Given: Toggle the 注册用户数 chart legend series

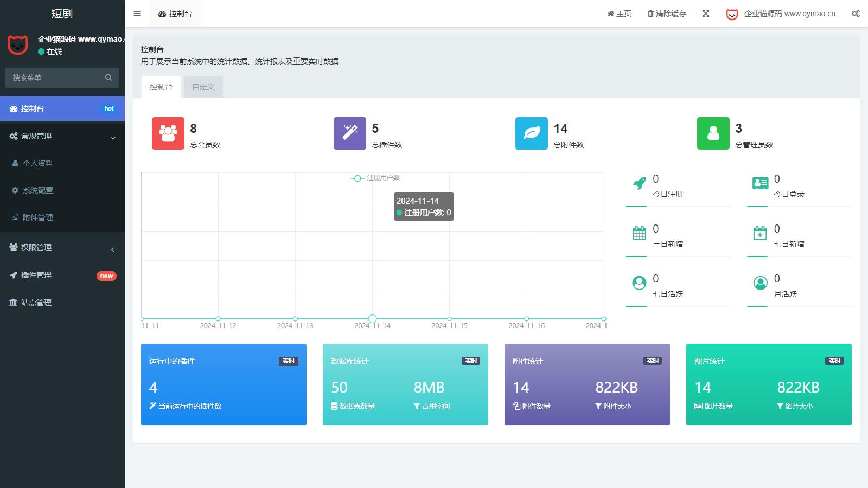Looking at the screenshot, I should click(x=375, y=178).
